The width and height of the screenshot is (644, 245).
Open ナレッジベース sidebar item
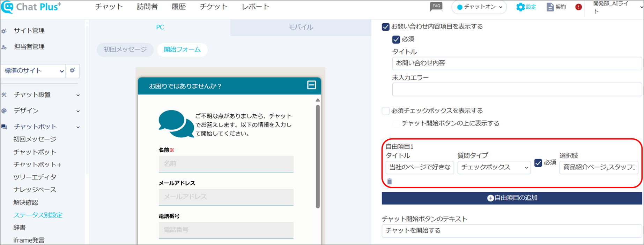(35, 190)
